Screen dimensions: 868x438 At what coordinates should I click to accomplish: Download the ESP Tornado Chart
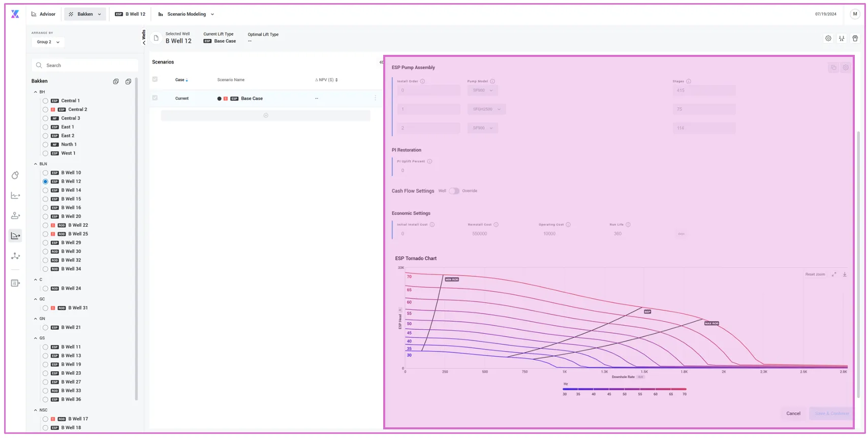[845, 274]
